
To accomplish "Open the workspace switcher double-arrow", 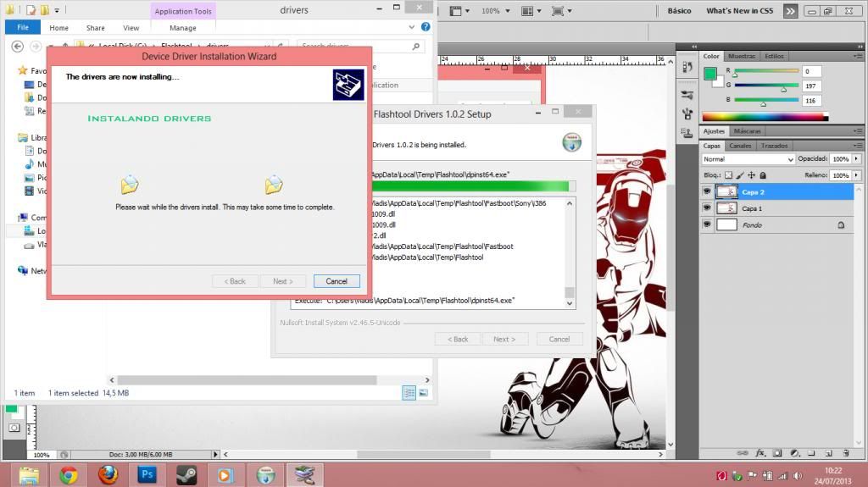I will pos(791,11).
